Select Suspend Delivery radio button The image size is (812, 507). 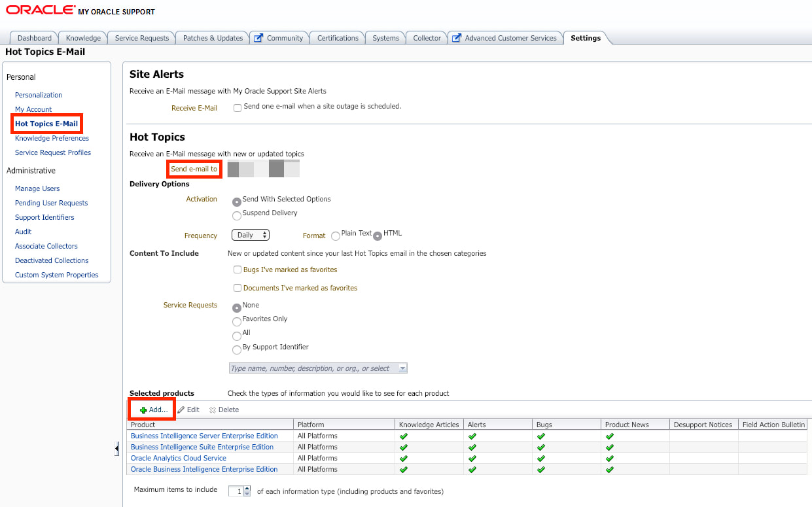pos(237,216)
